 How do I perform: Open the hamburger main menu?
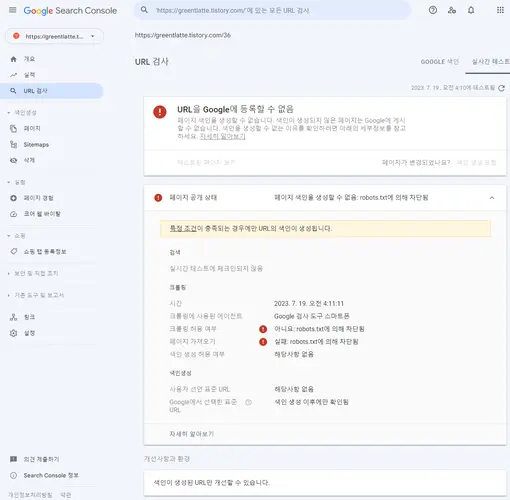click(13, 10)
